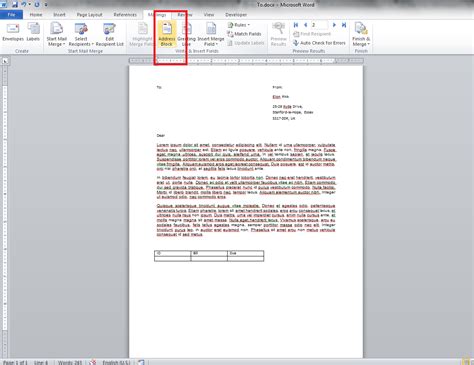Click the record number field
The image size is (474, 365).
point(319,25)
